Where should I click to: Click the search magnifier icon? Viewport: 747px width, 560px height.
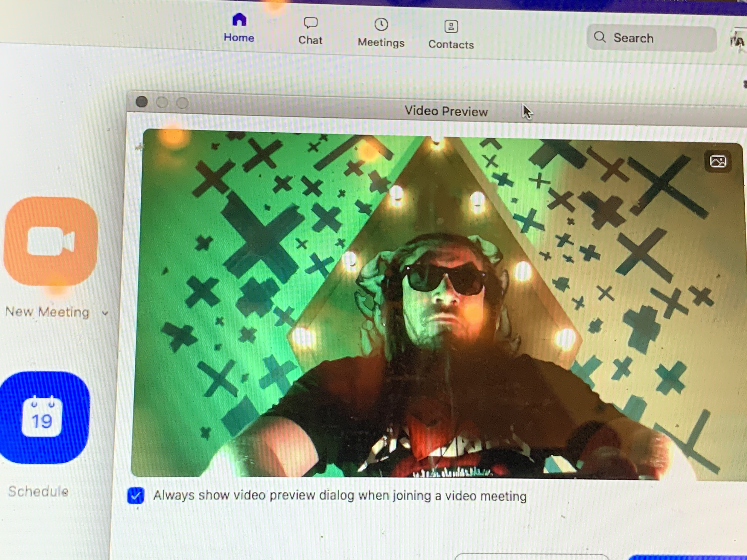coord(599,37)
